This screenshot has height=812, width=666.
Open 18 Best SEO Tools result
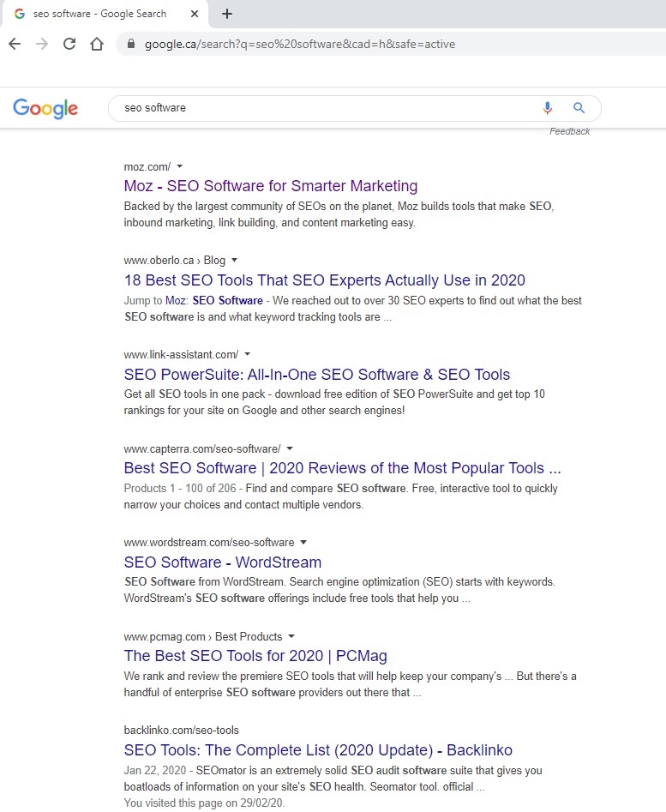point(325,280)
